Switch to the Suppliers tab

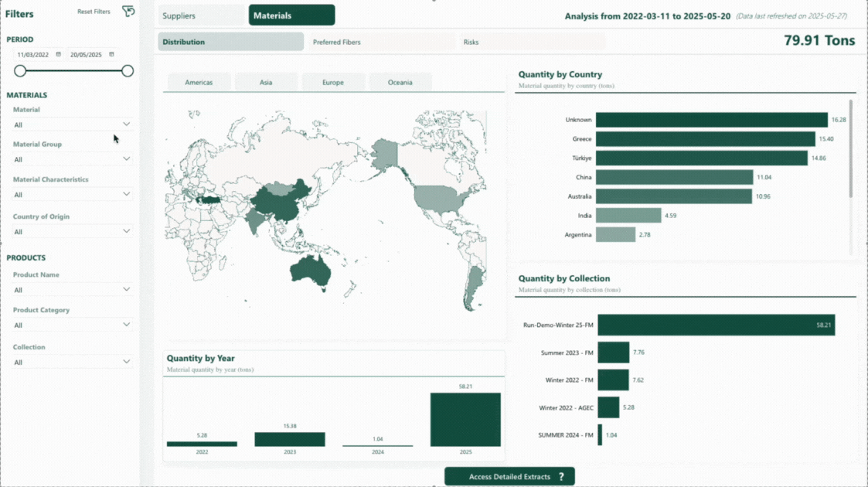201,15
